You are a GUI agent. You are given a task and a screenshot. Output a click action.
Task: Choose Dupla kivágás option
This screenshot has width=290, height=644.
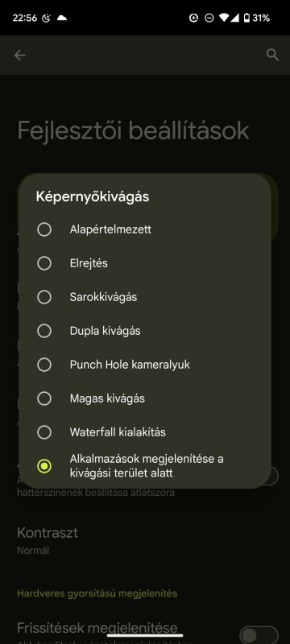[x=144, y=331]
